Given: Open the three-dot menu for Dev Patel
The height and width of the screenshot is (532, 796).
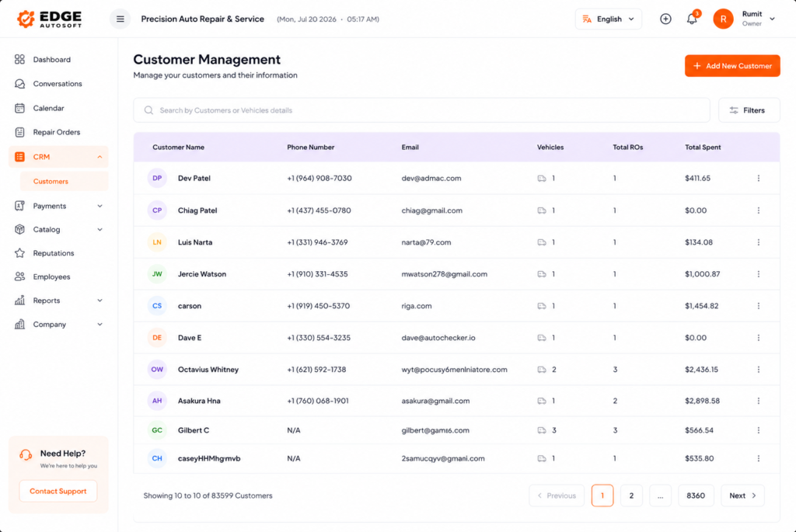Looking at the screenshot, I should pyautogui.click(x=759, y=178).
